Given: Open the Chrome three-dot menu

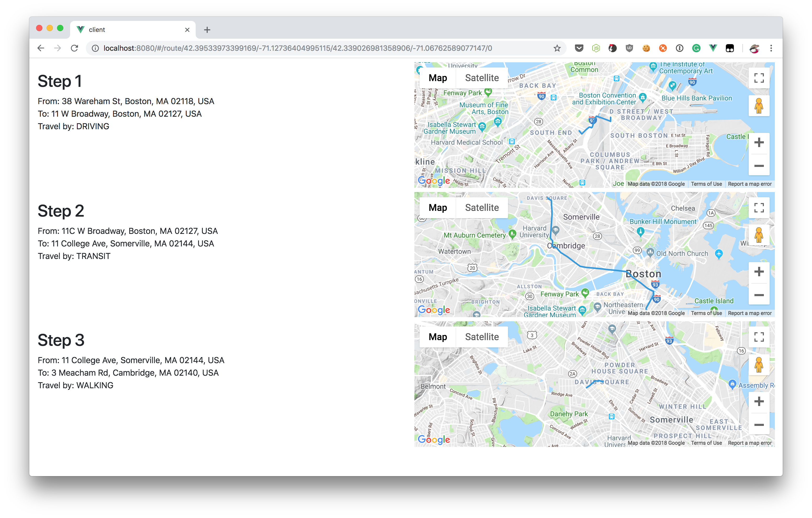Looking at the screenshot, I should tap(771, 48).
